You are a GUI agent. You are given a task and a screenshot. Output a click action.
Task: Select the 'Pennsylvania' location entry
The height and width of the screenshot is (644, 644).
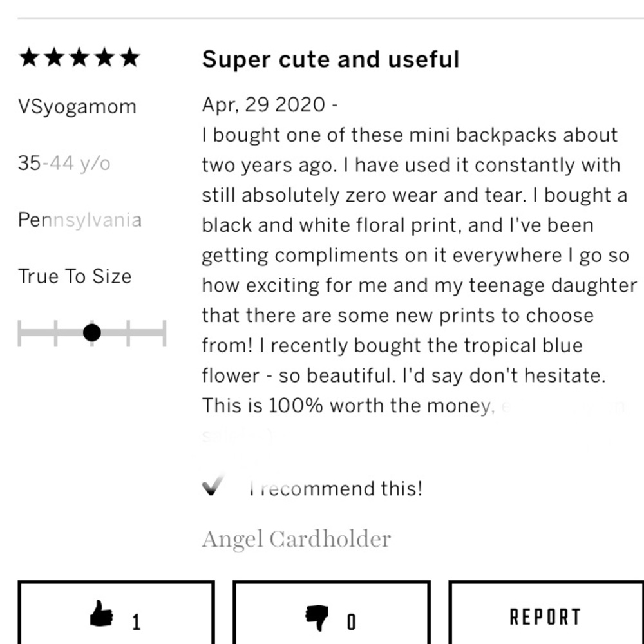pos(80,220)
